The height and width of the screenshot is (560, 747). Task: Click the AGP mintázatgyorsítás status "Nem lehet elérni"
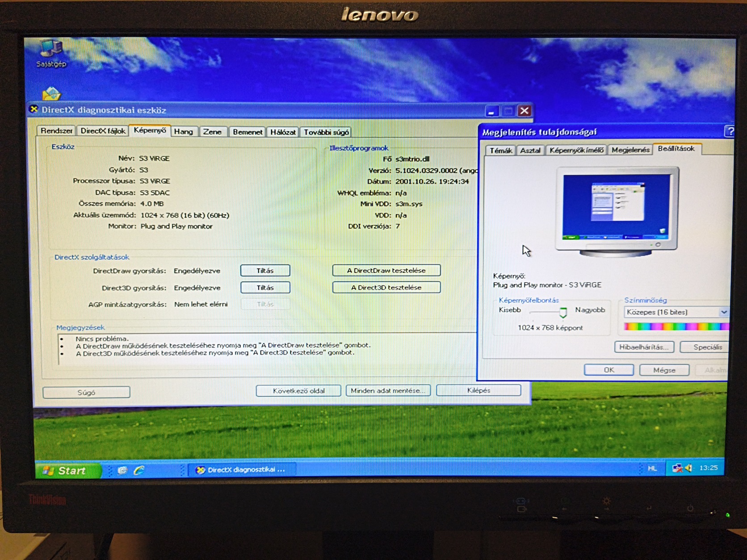click(201, 304)
